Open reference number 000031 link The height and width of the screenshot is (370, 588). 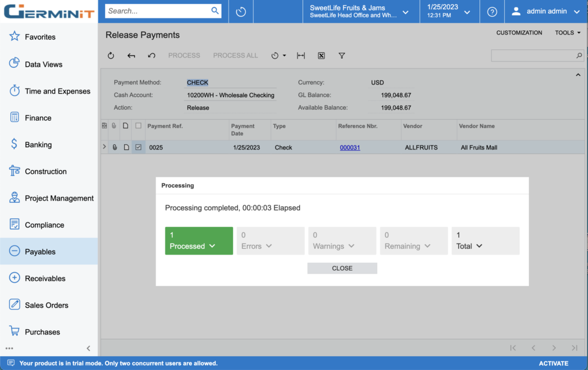pos(350,148)
